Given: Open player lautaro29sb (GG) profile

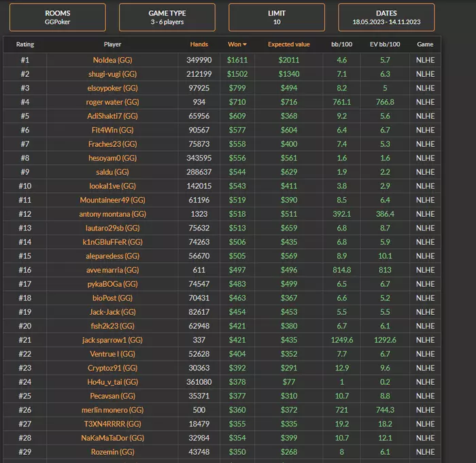Looking at the screenshot, I should click(x=112, y=228).
